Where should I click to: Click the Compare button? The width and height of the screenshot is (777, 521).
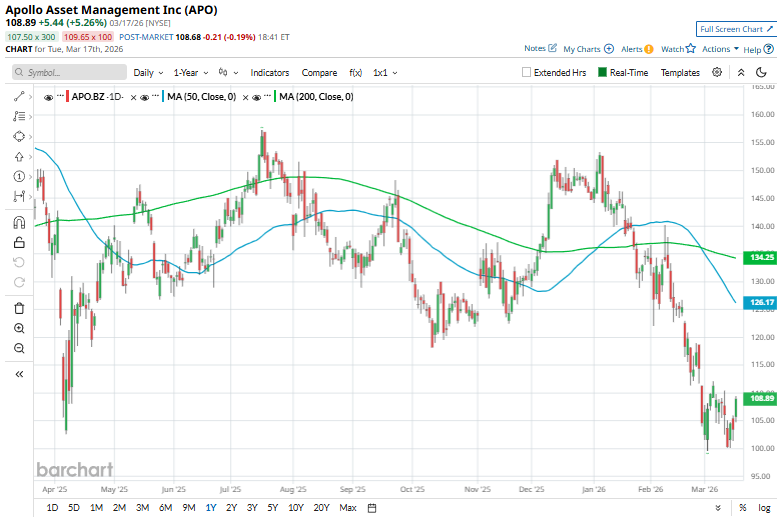pyautogui.click(x=319, y=73)
